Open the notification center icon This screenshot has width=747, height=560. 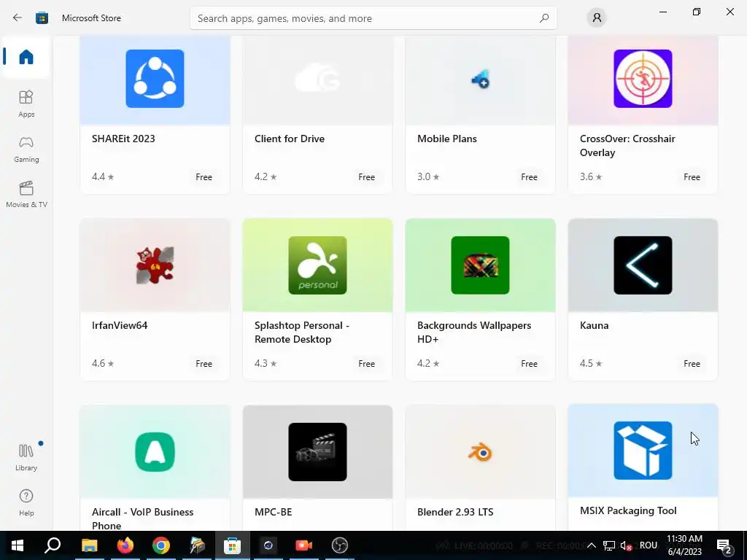pyautogui.click(x=724, y=545)
